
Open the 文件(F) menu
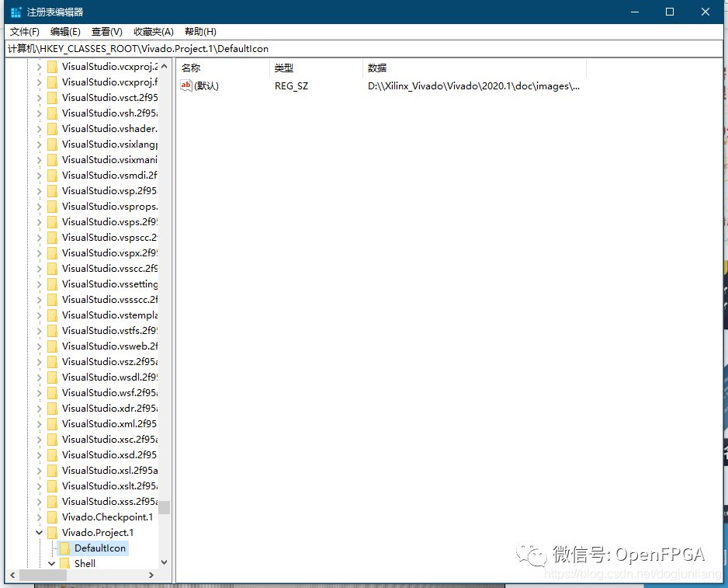click(x=25, y=32)
